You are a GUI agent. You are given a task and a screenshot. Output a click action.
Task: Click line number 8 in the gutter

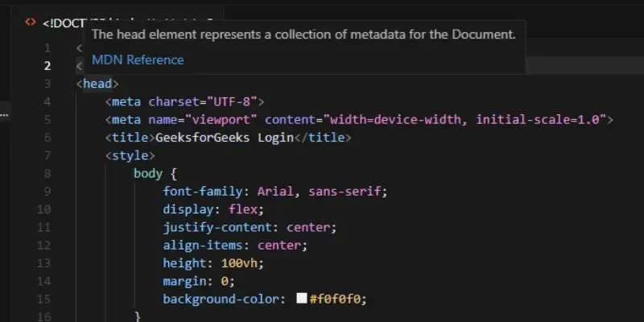tap(47, 173)
